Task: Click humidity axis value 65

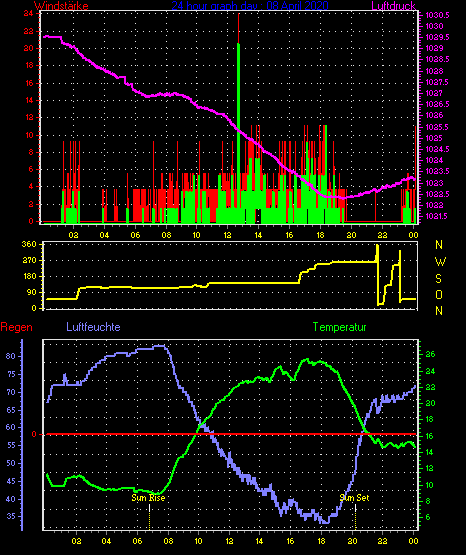Action: 11,410
